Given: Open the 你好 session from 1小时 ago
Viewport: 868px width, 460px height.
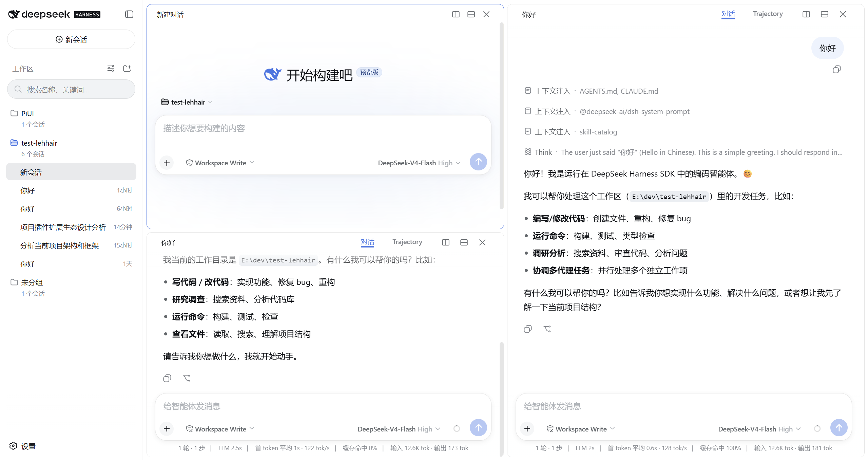Looking at the screenshot, I should (71, 190).
